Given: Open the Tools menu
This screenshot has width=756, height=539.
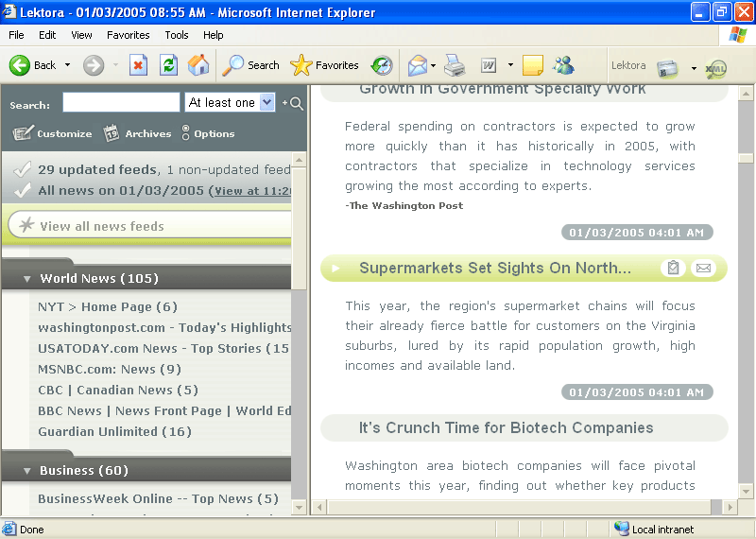Looking at the screenshot, I should [177, 35].
